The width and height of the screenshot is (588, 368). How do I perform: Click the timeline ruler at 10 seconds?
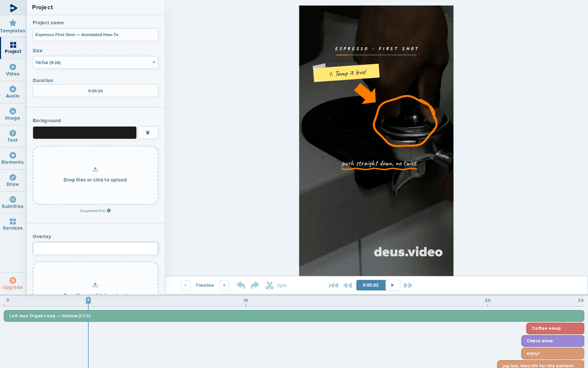coord(245,300)
